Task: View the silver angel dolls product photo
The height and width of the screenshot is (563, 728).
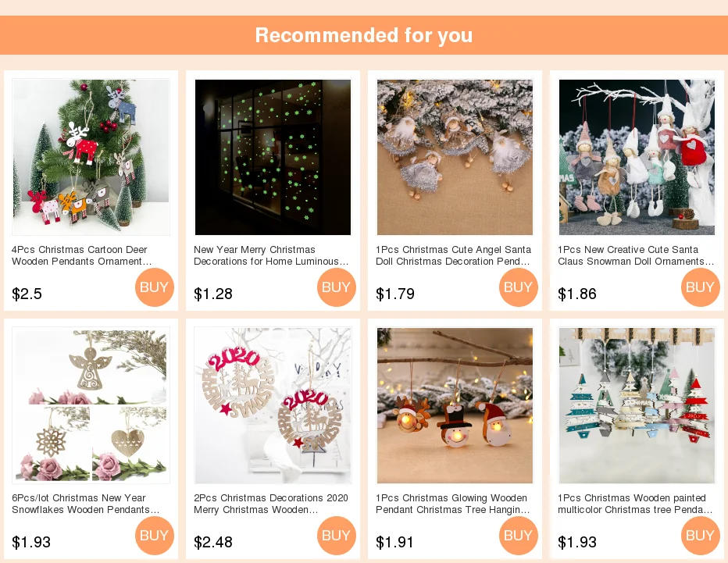Action: point(455,157)
